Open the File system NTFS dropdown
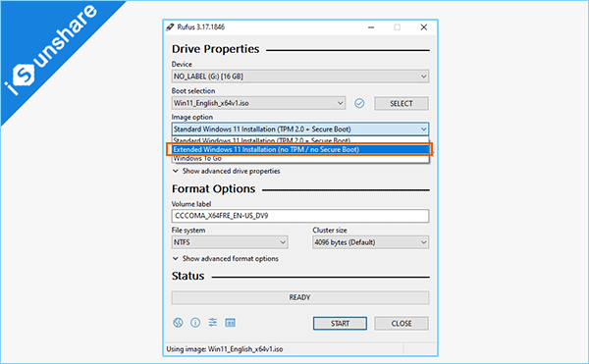Image resolution: width=589 pixels, height=364 pixels. tap(230, 242)
